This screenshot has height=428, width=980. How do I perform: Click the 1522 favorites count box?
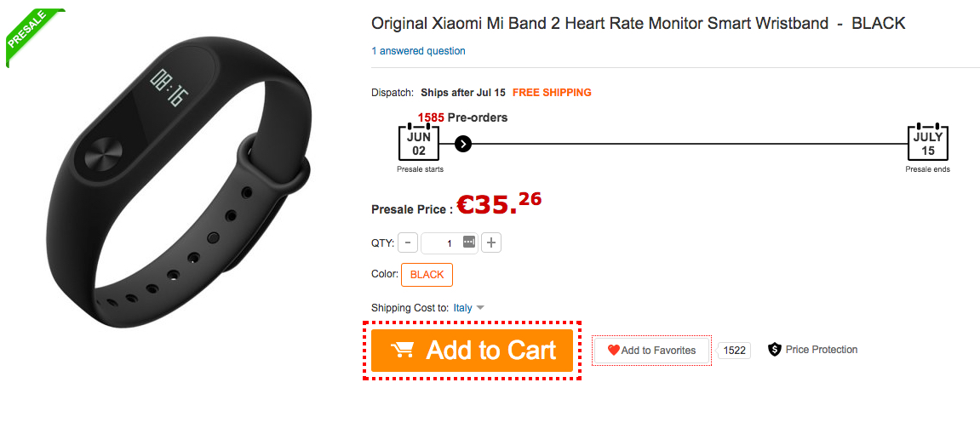tap(734, 351)
